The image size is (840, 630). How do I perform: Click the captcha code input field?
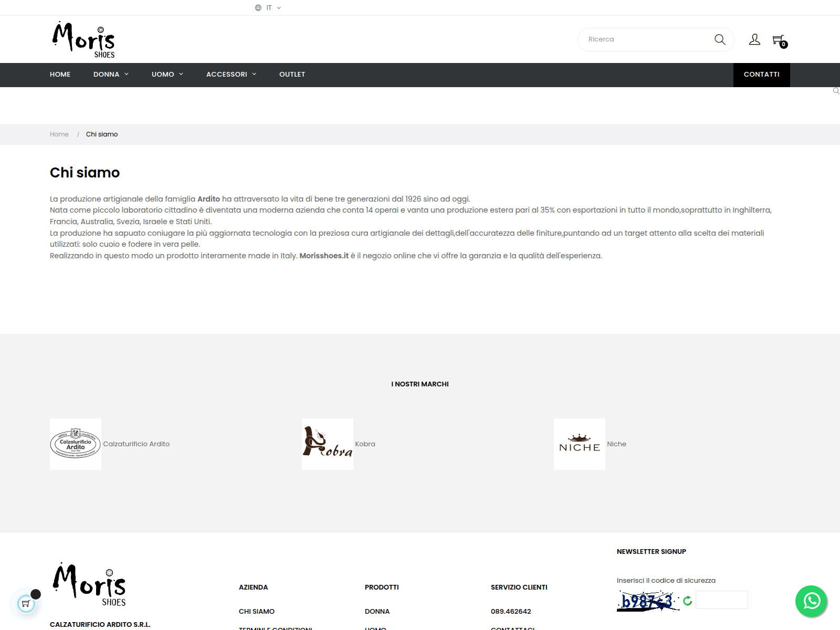722,600
